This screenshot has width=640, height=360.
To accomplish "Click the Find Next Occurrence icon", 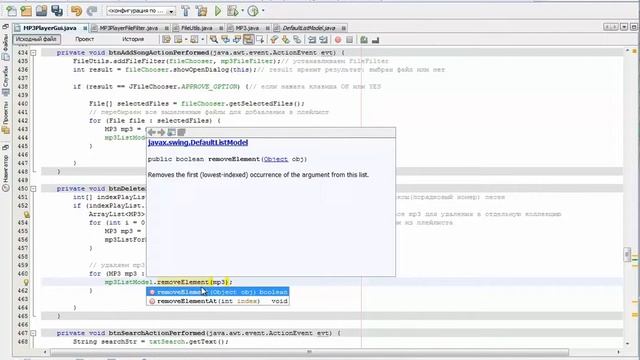I will point(237,40).
